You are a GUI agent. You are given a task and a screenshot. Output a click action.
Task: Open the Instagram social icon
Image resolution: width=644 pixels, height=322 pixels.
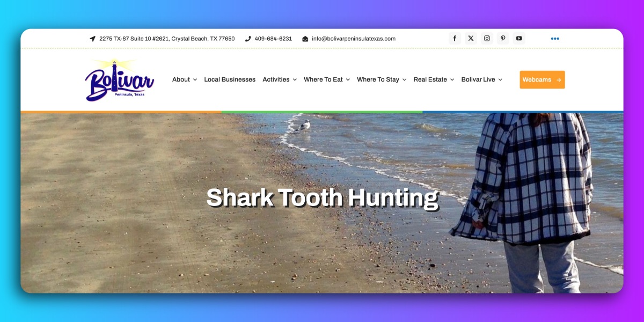click(487, 38)
